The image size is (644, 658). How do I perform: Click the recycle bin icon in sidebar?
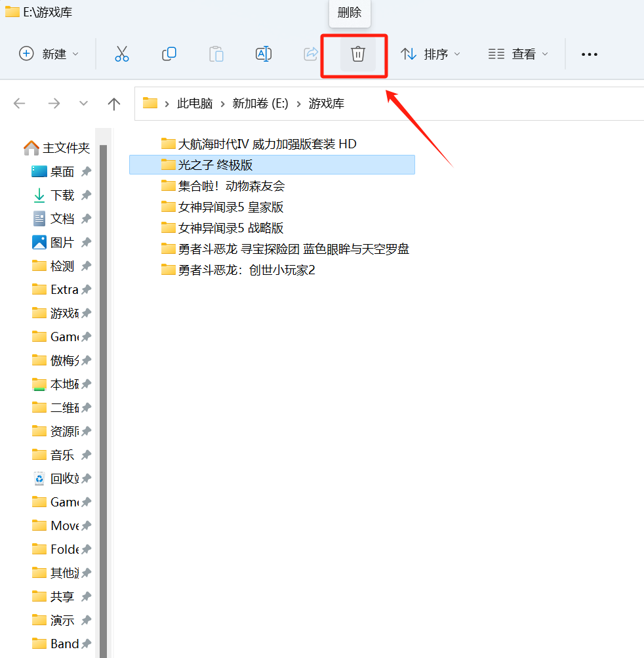(39, 478)
